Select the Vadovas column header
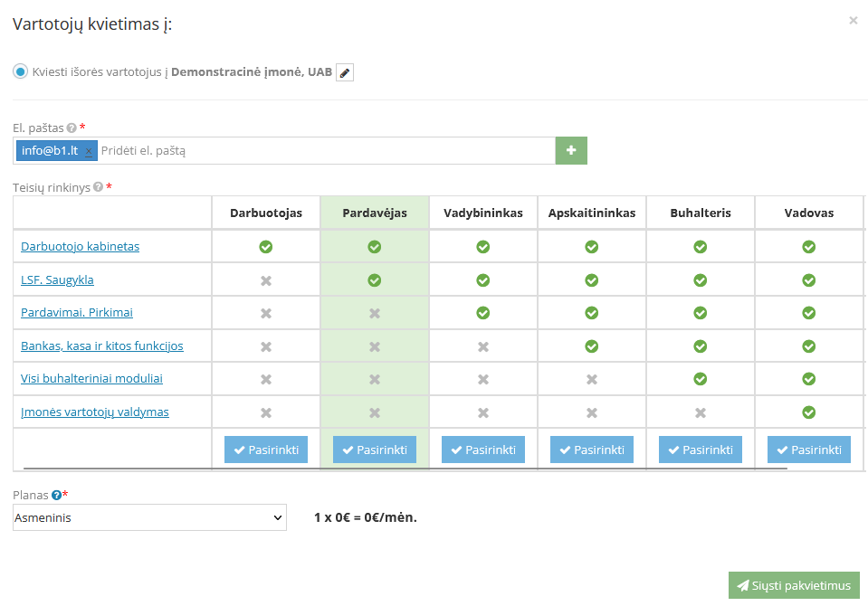The image size is (868, 606). (x=808, y=213)
